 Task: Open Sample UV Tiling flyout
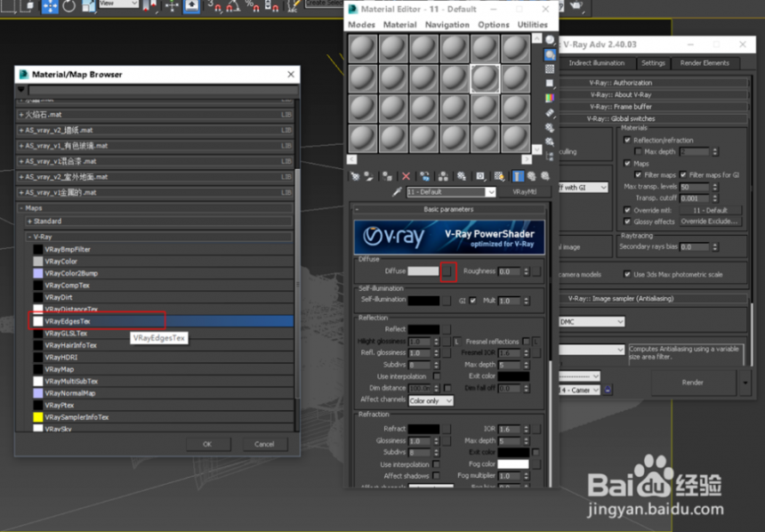pos(550,83)
